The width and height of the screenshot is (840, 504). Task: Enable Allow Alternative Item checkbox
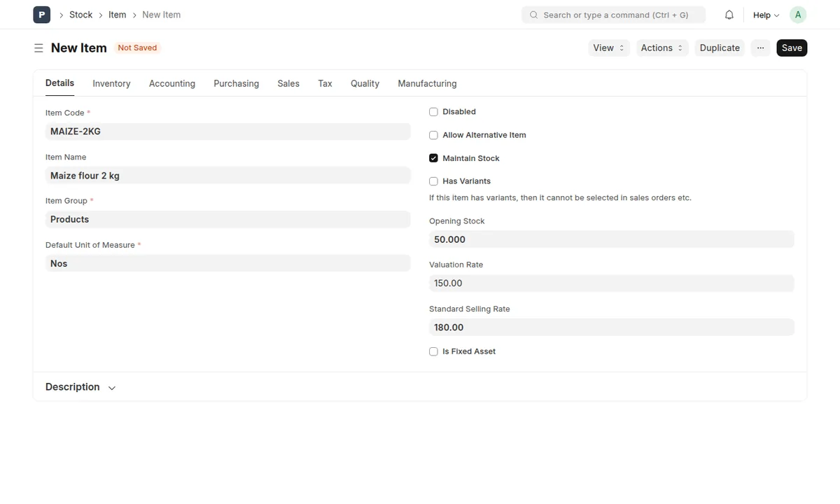pyautogui.click(x=433, y=135)
